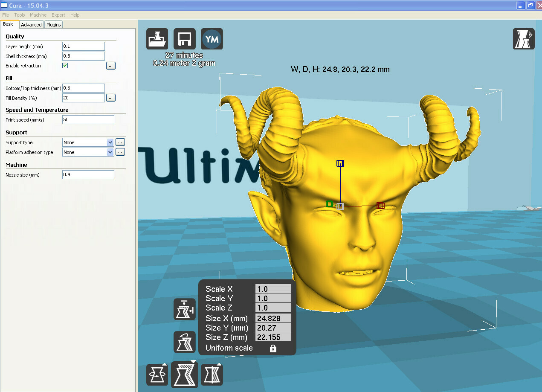Select the Rotate tool

157,374
